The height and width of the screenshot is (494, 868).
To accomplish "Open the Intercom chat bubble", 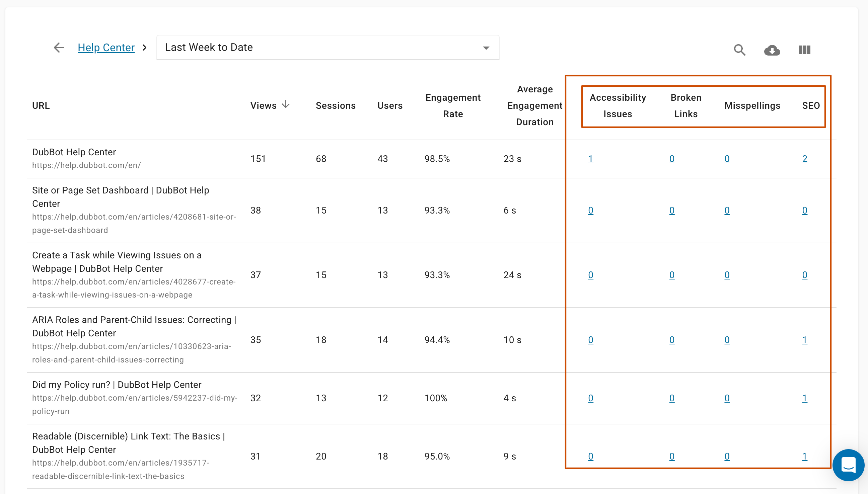I will (x=848, y=465).
